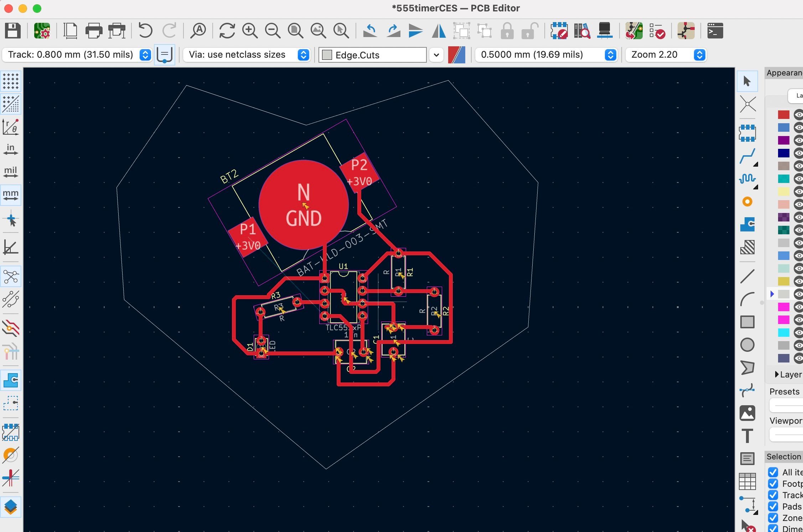The width and height of the screenshot is (803, 532).
Task: Click the red layer color swatch
Action: tap(783, 115)
